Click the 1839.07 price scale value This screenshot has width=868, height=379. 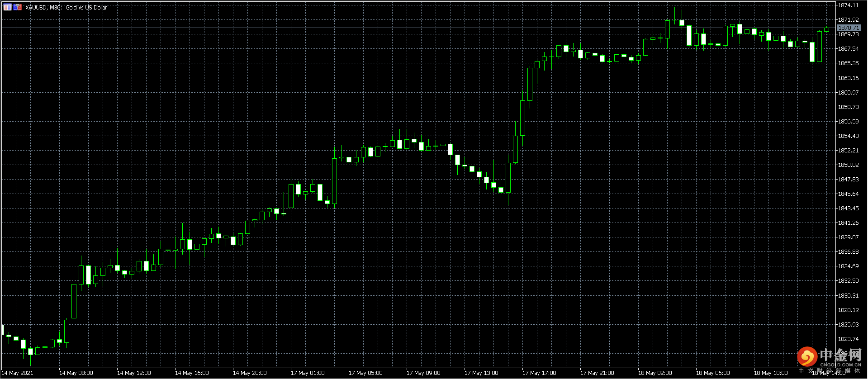coord(849,237)
